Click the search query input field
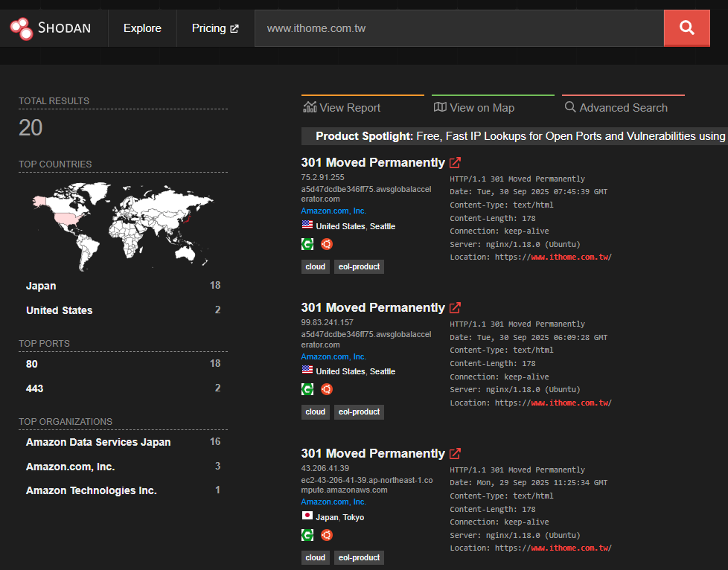The width and height of the screenshot is (728, 570). (x=459, y=28)
